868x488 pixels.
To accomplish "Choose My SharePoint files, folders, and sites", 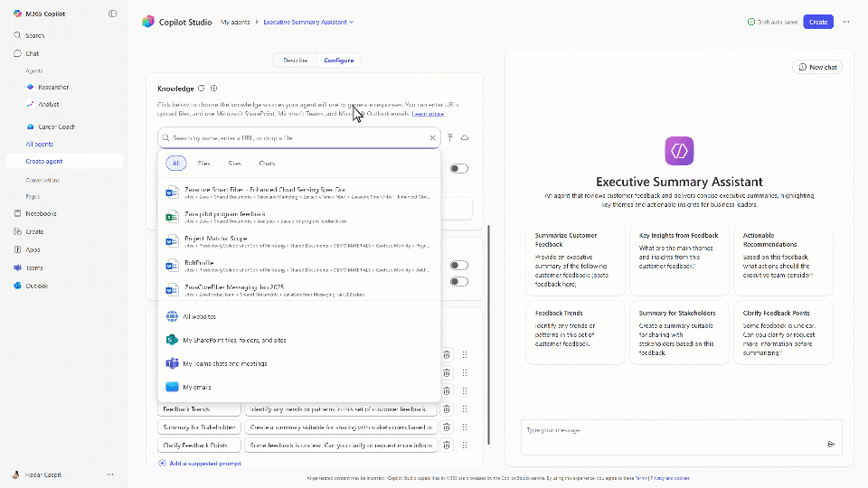I will [x=299, y=340].
